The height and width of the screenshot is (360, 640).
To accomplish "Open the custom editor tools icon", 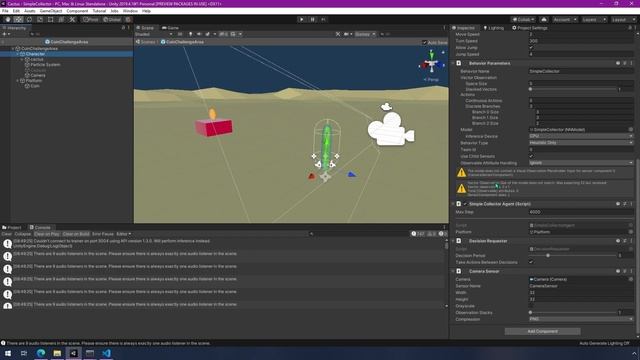I will click(72, 19).
